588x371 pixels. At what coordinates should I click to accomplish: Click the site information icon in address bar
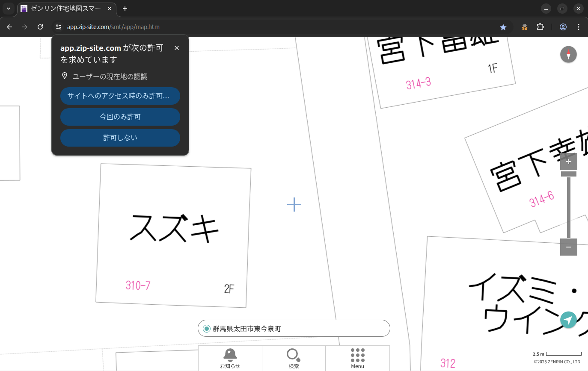59,27
